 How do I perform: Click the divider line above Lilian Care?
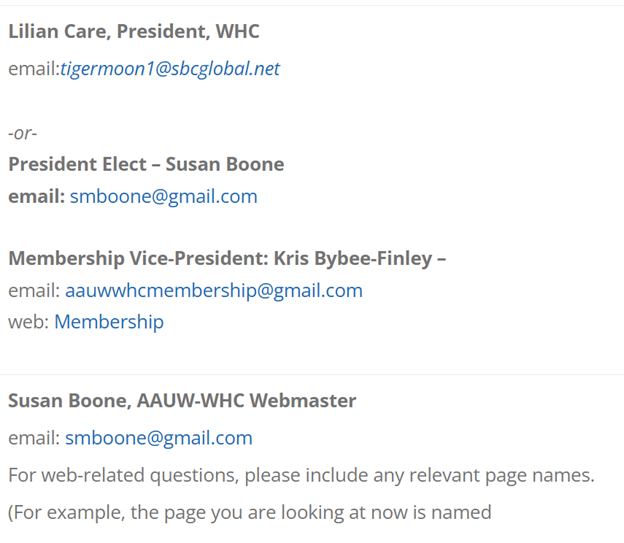coord(312,5)
